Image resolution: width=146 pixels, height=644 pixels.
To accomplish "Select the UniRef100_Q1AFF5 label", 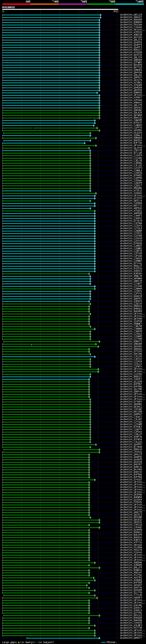I will 131,45.
